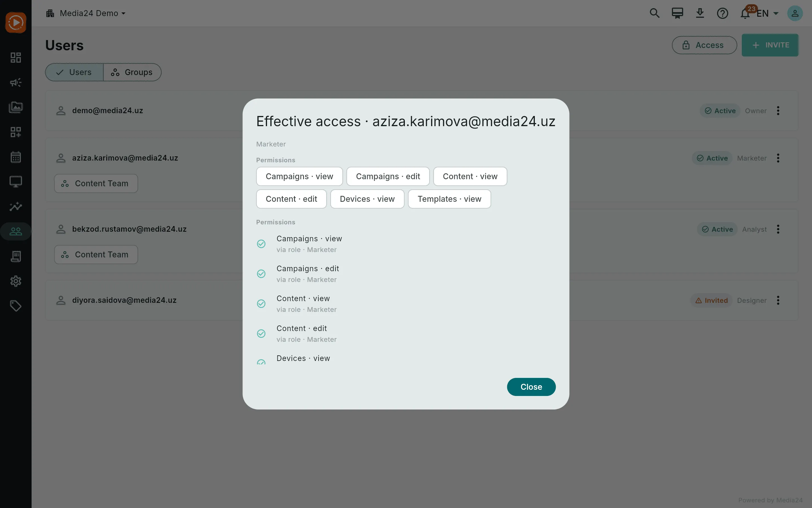Click the 'Devices · view' permission chip

(x=367, y=199)
